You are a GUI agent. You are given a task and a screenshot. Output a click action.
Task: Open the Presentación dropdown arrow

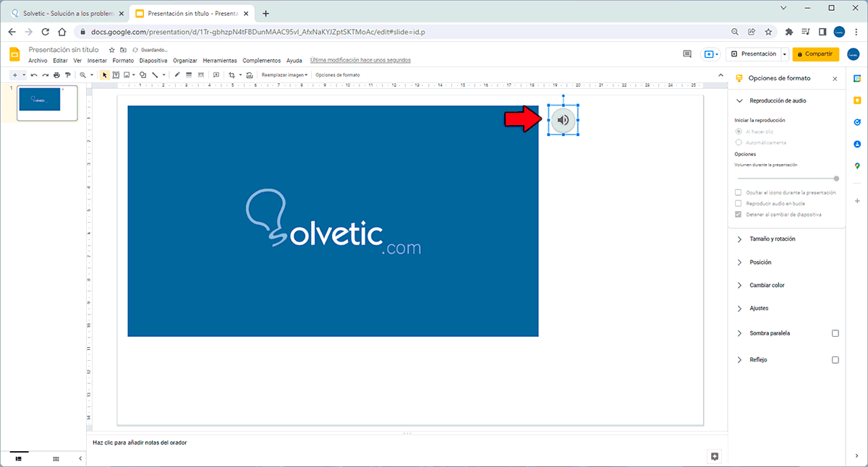pos(785,54)
